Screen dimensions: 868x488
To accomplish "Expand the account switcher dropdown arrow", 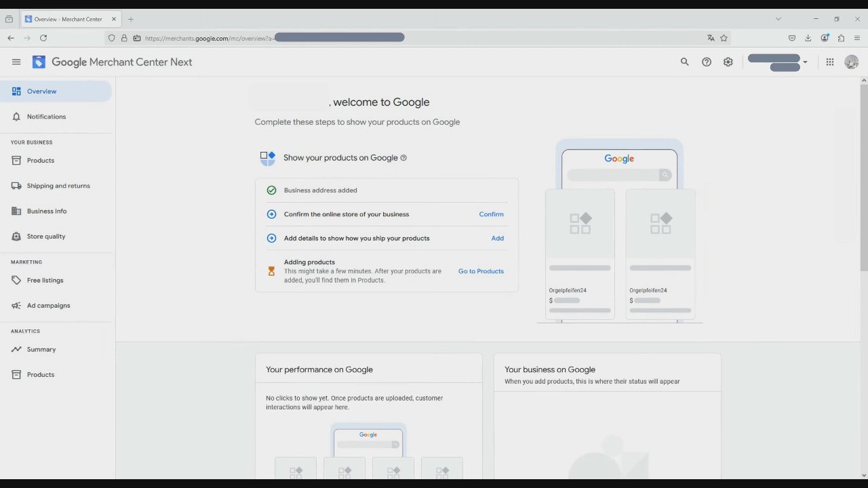I will point(805,62).
